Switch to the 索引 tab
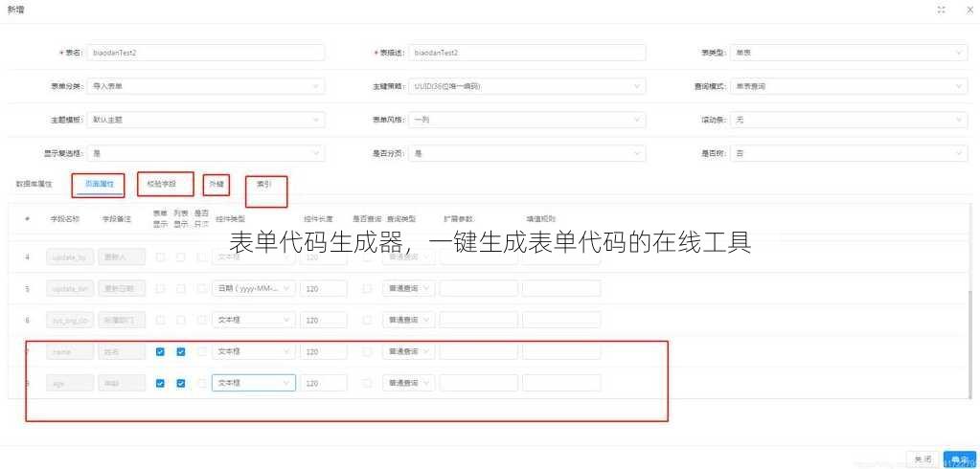The height and width of the screenshot is (469, 980). [x=264, y=184]
